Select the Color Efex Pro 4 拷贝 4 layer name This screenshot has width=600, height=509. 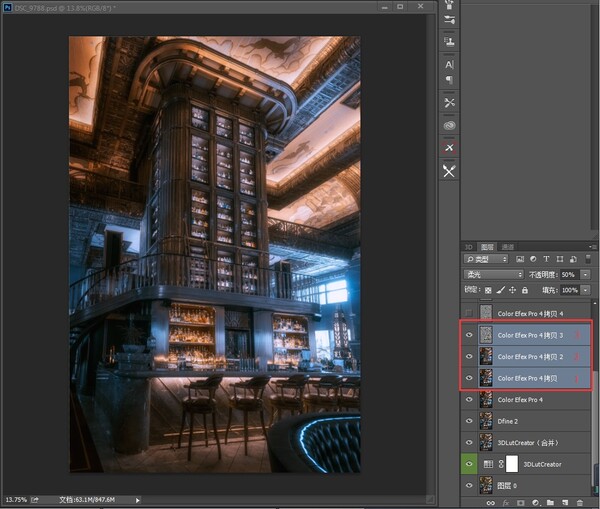pyautogui.click(x=530, y=313)
